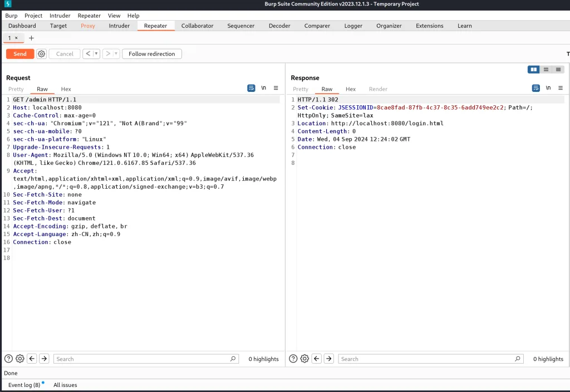Show non-printable characters in Request panel
Viewport: 570px width, 392px height.
coord(263,88)
